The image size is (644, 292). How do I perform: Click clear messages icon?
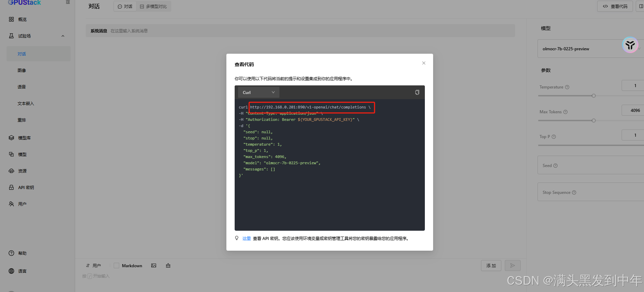click(x=168, y=265)
